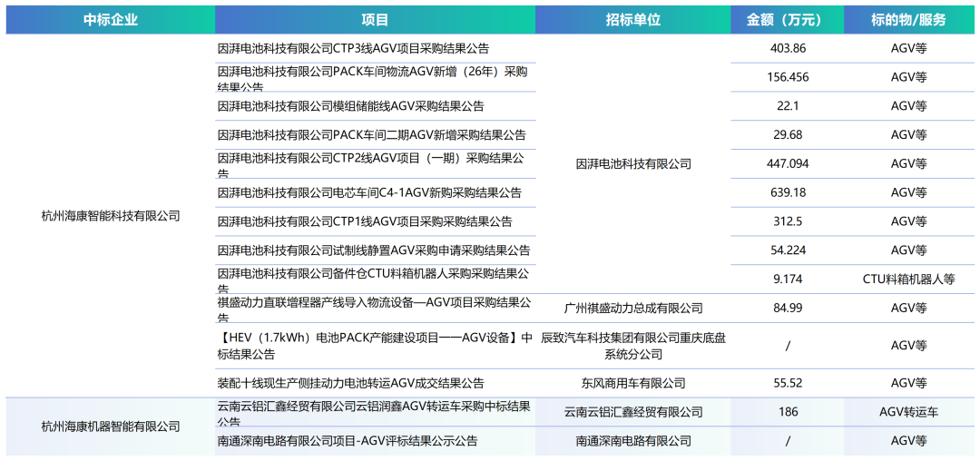Screen dimensions: 980x461
Task: Select PACK车间二期AGV新增采购结果公告 cell
Action: 375,135
